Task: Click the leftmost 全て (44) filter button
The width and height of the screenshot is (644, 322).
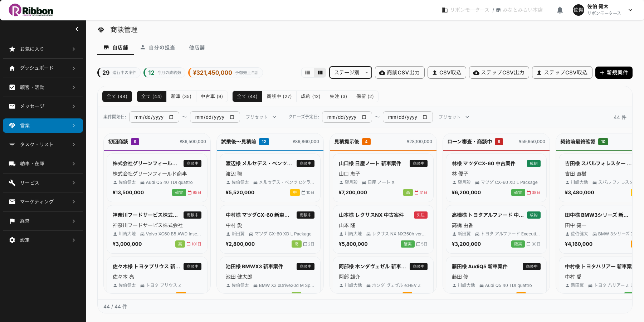Action: [x=117, y=96]
